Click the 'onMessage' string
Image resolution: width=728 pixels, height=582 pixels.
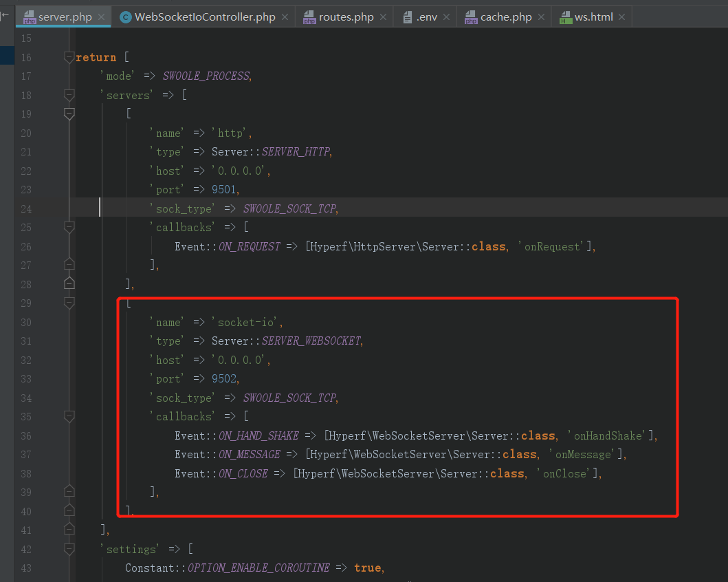583,454
